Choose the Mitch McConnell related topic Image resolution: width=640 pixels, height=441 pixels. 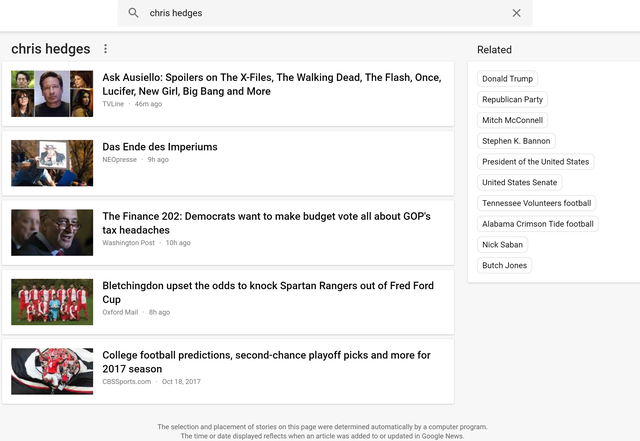[x=512, y=120]
